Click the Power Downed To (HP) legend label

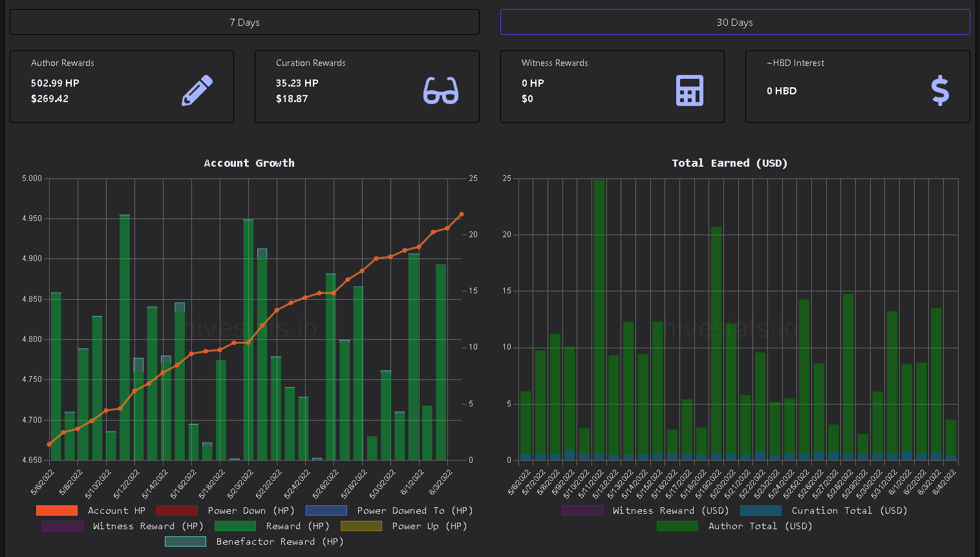[415, 510]
